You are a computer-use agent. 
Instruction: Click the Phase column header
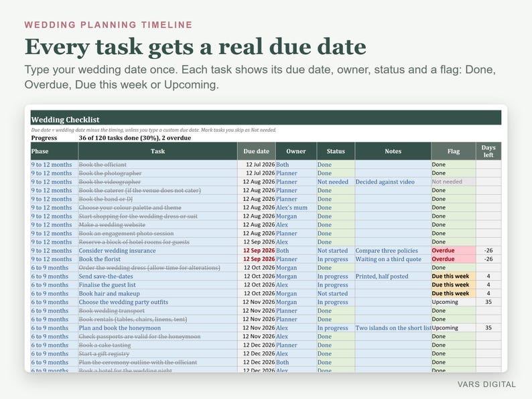[x=54, y=151]
